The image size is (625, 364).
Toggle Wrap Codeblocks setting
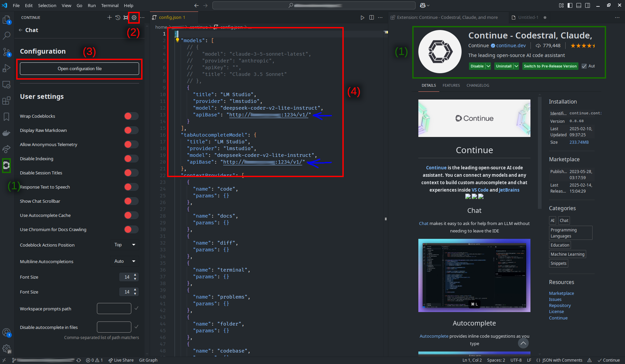[x=131, y=116]
